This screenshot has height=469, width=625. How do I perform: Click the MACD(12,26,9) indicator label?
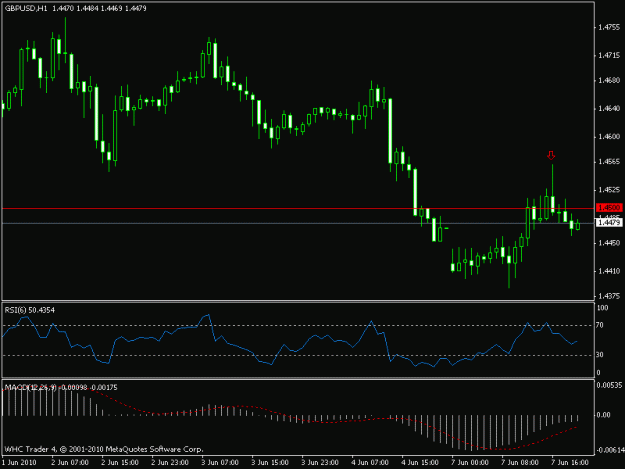[x=30, y=387]
